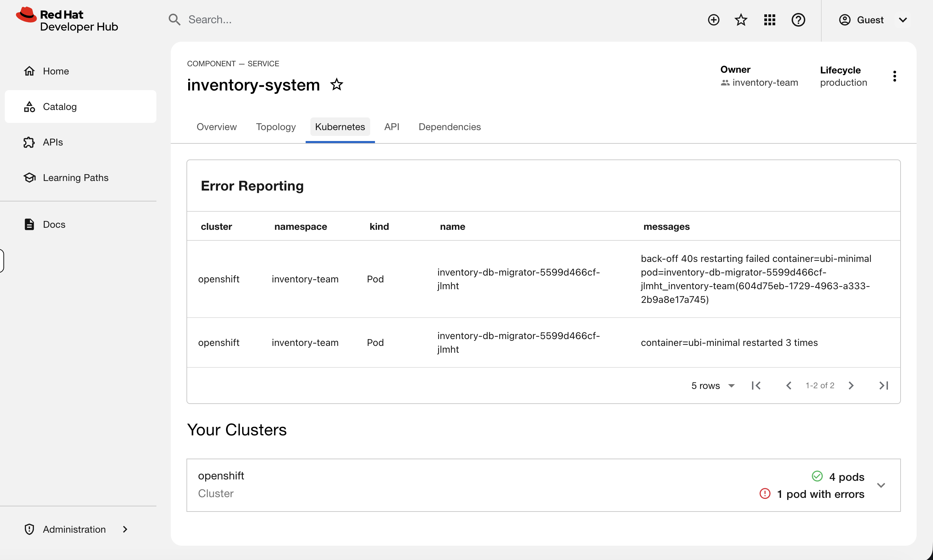Sort by the name column header
The height and width of the screenshot is (560, 933).
click(x=452, y=226)
